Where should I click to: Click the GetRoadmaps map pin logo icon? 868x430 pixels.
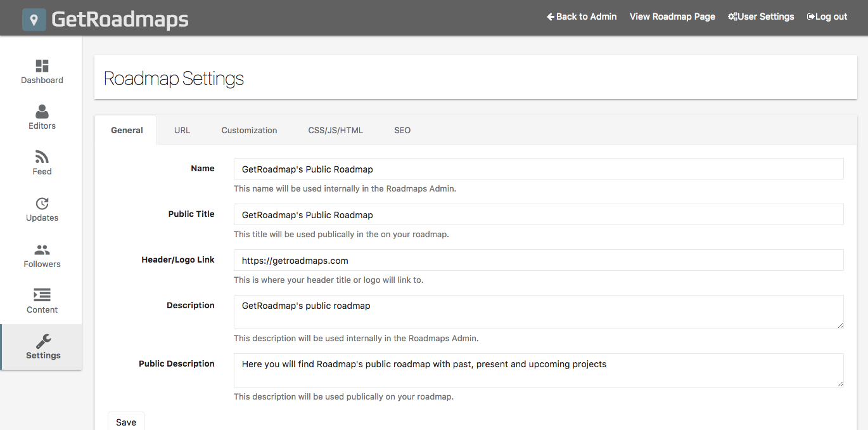34,19
